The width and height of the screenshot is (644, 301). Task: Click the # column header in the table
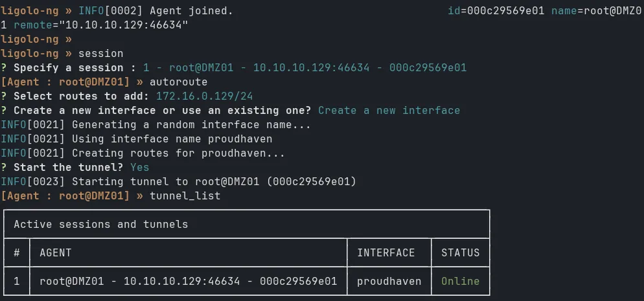pyautogui.click(x=17, y=252)
